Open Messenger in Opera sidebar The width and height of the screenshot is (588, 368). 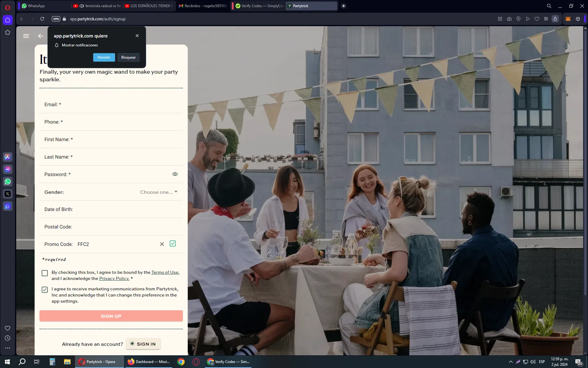click(x=7, y=169)
